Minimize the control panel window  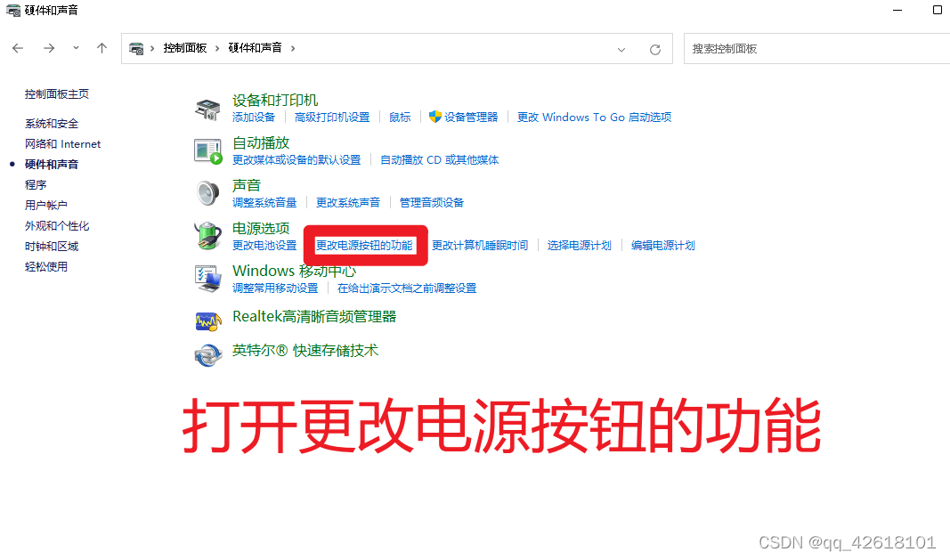tap(897, 11)
